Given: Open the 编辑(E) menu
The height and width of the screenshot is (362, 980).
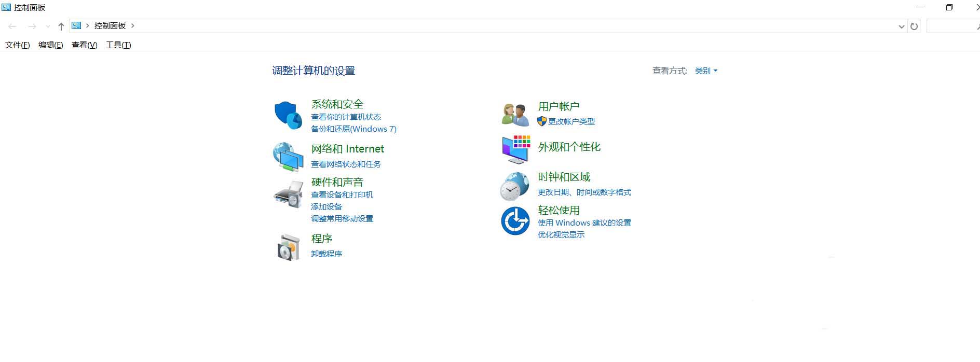Looking at the screenshot, I should coord(51,45).
